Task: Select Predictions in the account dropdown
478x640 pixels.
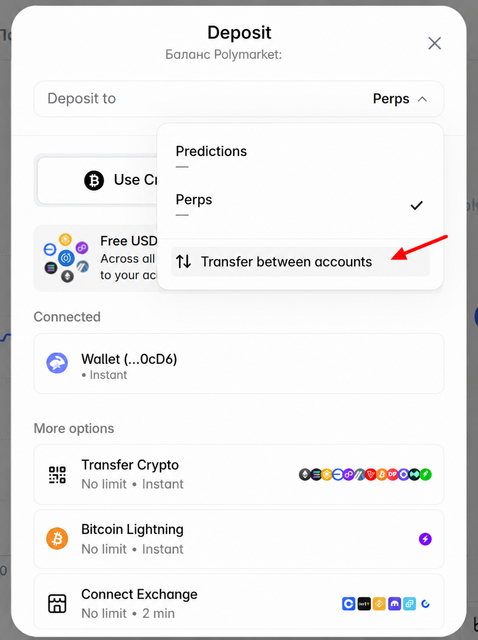Action: tap(300, 156)
